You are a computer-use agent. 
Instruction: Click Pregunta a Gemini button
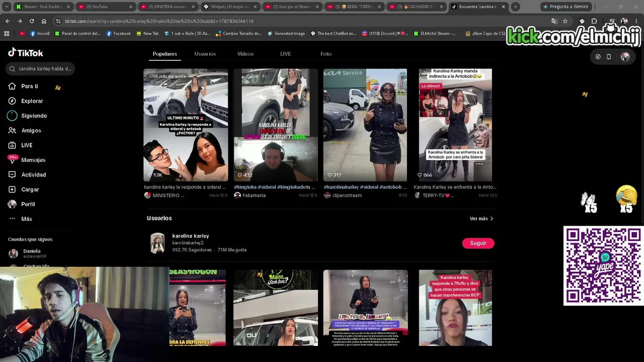click(566, 7)
